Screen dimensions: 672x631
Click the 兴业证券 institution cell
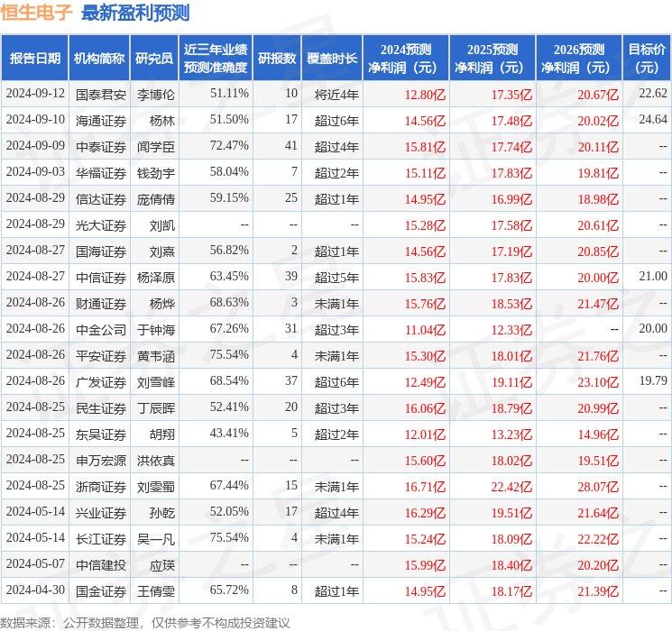click(x=101, y=512)
